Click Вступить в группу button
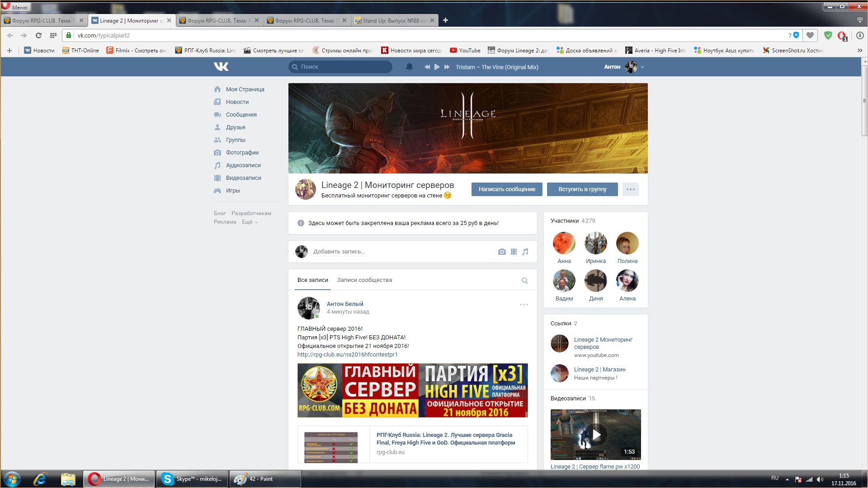Image resolution: width=868 pixels, height=488 pixels. [x=582, y=189]
